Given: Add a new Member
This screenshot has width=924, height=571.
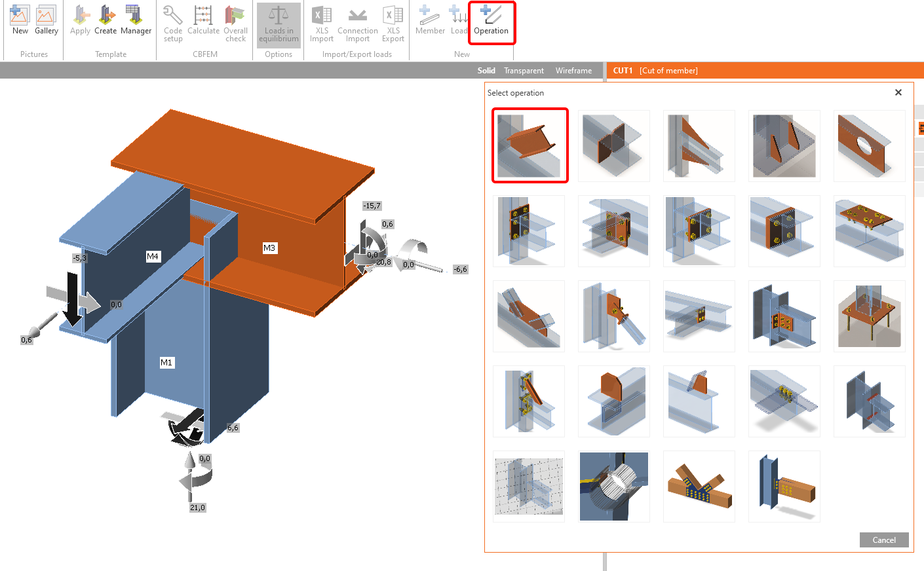Looking at the screenshot, I should click(430, 22).
